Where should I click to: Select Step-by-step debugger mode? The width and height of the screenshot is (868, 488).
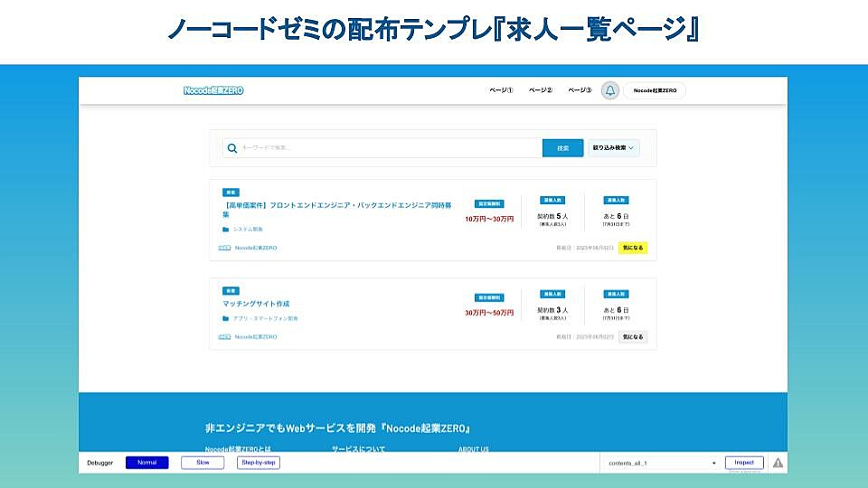click(259, 463)
